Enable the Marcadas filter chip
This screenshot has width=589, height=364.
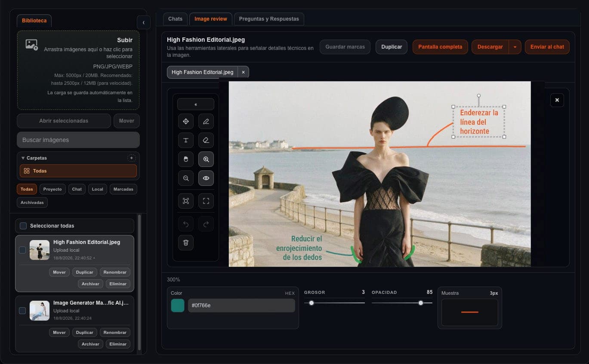[x=123, y=189]
